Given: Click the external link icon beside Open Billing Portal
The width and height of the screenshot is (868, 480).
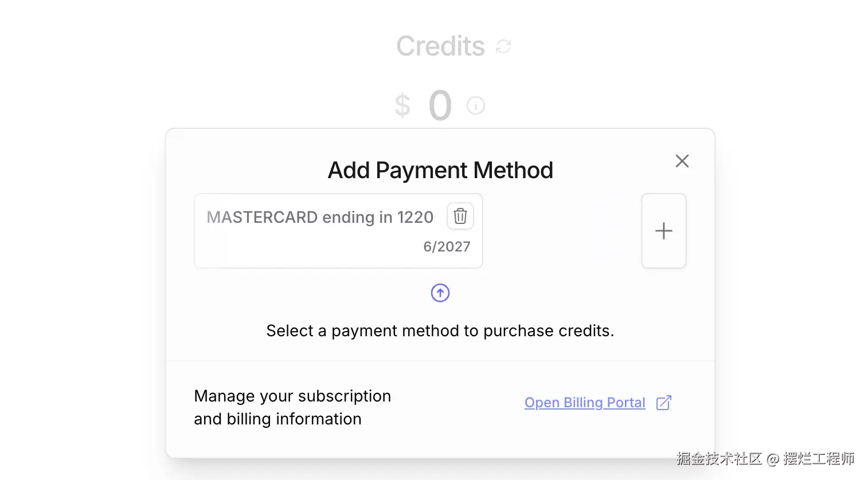Looking at the screenshot, I should tap(663, 403).
